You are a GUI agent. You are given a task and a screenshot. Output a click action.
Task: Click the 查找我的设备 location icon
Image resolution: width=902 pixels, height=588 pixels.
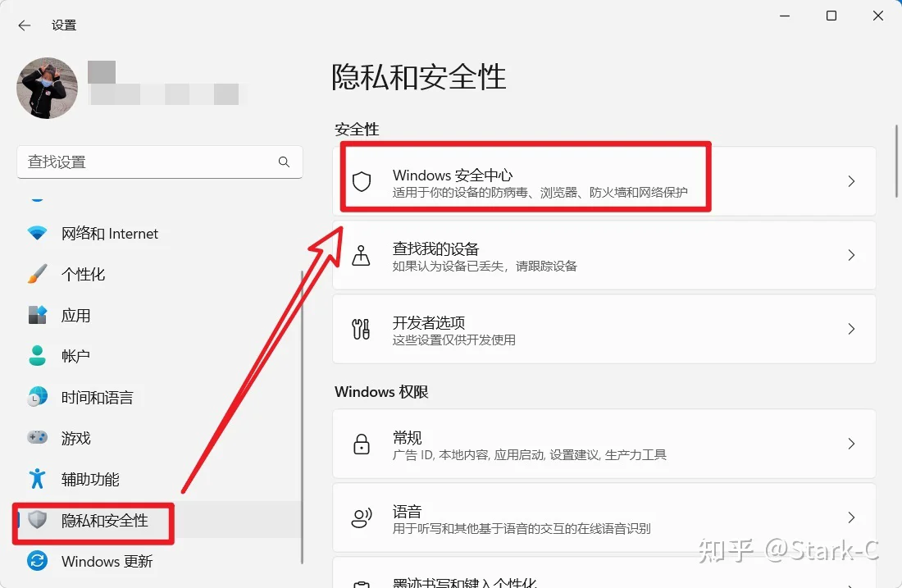pyautogui.click(x=362, y=255)
